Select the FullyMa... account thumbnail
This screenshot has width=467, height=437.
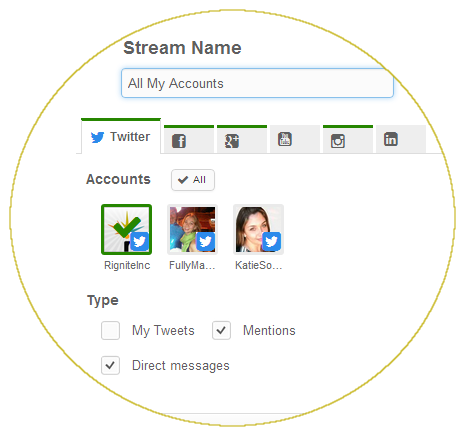pos(192,229)
